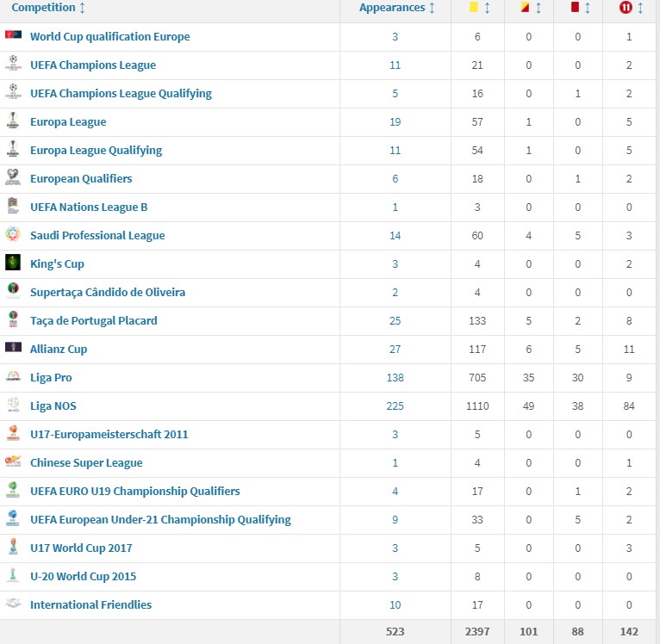The width and height of the screenshot is (660, 644).
Task: Click the Appearances column header
Action: pos(392,8)
